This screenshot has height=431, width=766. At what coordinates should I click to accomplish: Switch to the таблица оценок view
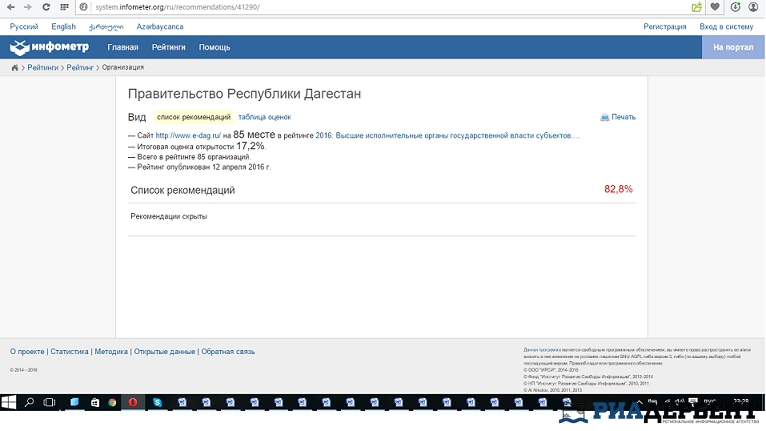264,117
